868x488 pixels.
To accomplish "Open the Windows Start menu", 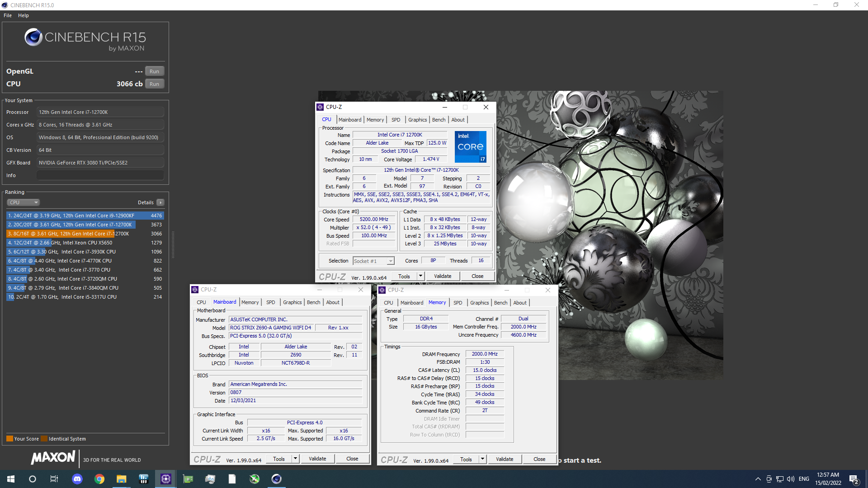I will [11, 479].
